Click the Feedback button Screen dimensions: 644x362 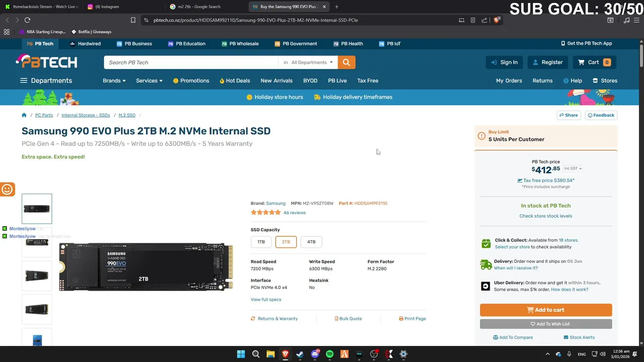pos(601,115)
